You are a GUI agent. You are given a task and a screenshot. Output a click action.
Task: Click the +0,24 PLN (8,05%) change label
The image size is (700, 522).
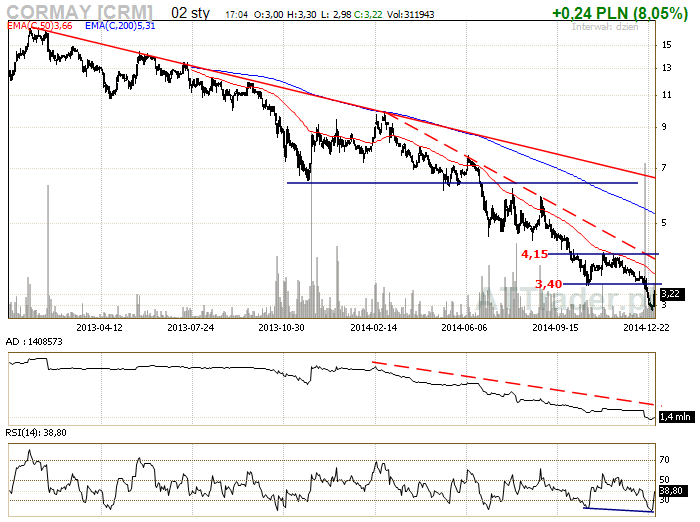pyautogui.click(x=620, y=13)
